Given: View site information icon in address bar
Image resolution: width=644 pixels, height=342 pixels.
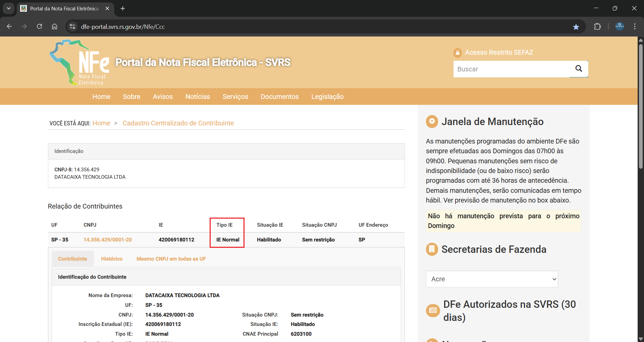Looking at the screenshot, I should pyautogui.click(x=72, y=27).
